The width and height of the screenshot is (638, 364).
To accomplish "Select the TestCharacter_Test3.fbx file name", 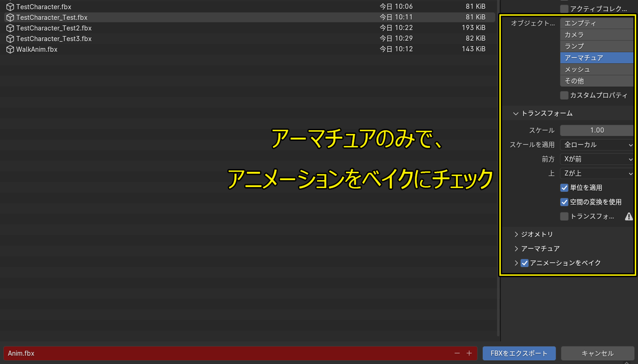I will pyautogui.click(x=54, y=39).
